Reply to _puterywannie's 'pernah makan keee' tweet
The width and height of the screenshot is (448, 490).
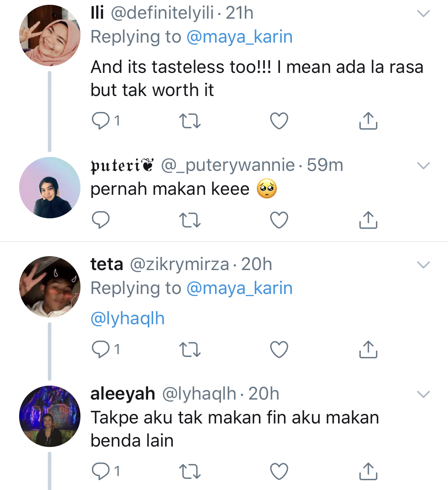(101, 220)
